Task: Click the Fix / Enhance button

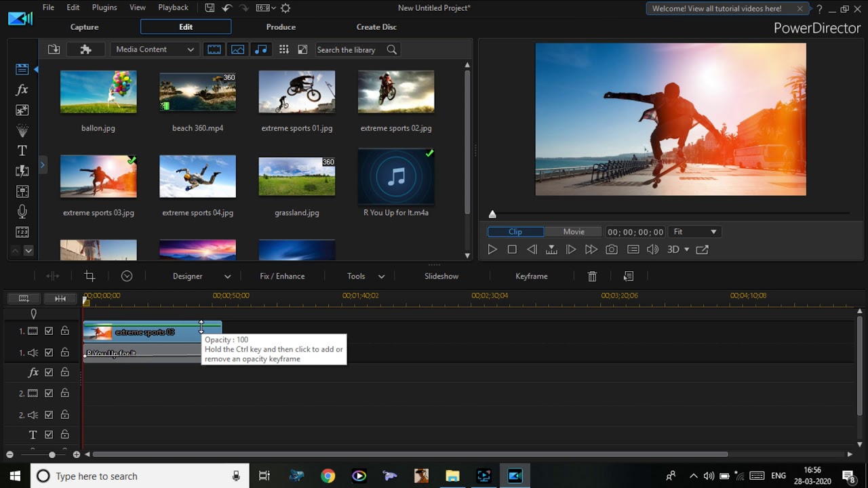Action: point(282,276)
